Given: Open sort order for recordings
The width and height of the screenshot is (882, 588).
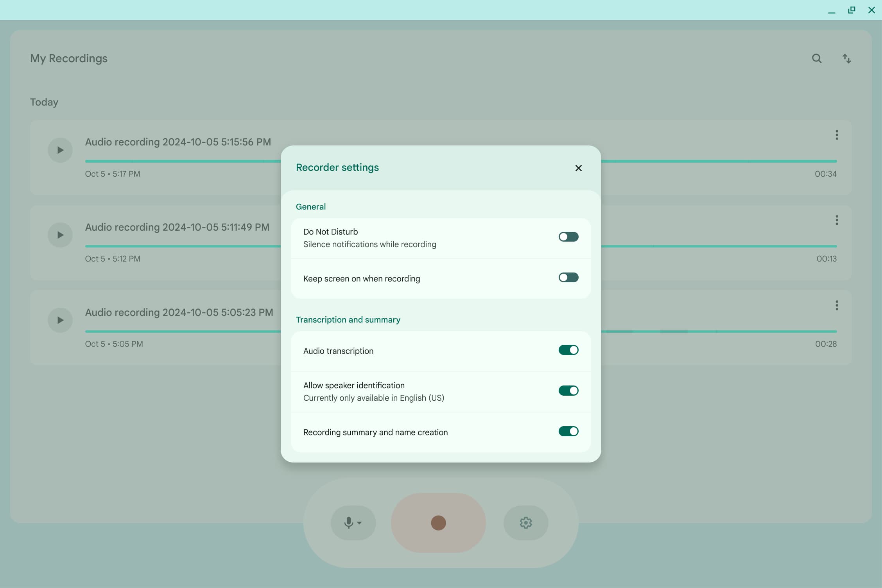Looking at the screenshot, I should point(846,59).
